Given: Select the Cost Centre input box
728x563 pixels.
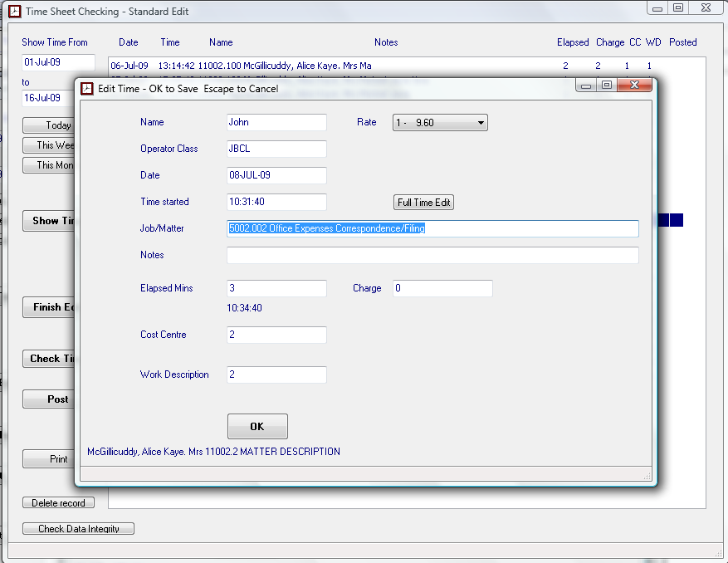Looking at the screenshot, I should pos(276,335).
